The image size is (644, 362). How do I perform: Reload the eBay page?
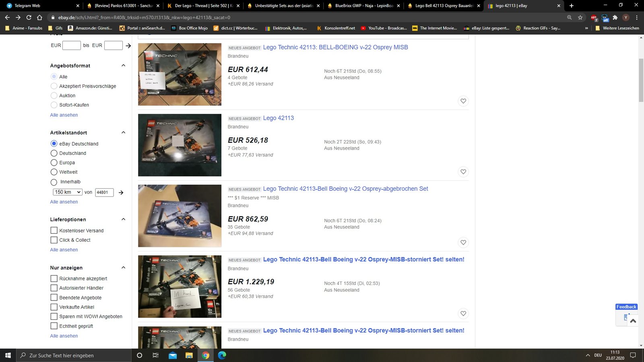click(x=29, y=17)
